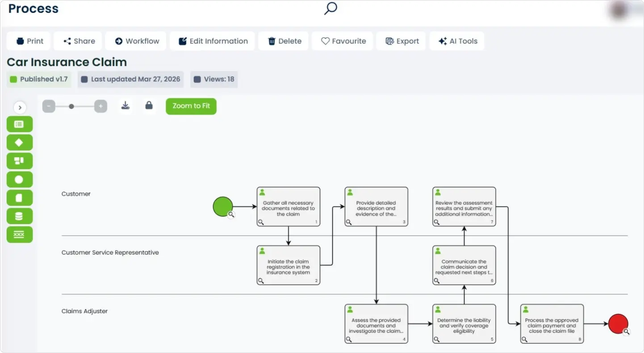Select the circle event sidebar tool

[x=19, y=180]
